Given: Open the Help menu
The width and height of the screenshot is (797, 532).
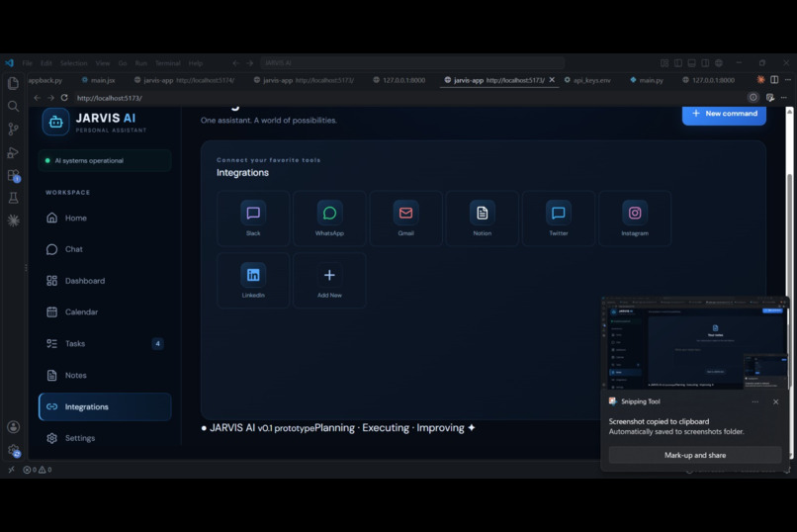Looking at the screenshot, I should (x=196, y=63).
